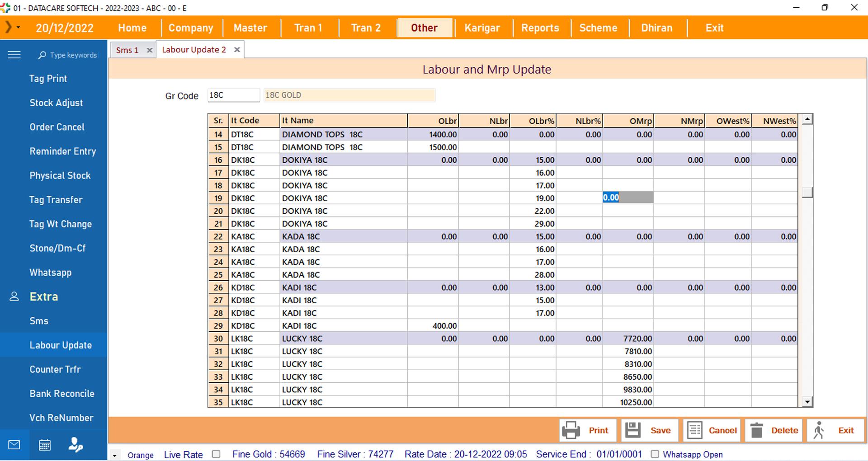Open the Reports menu
The height and width of the screenshot is (461, 868).
(x=540, y=28)
